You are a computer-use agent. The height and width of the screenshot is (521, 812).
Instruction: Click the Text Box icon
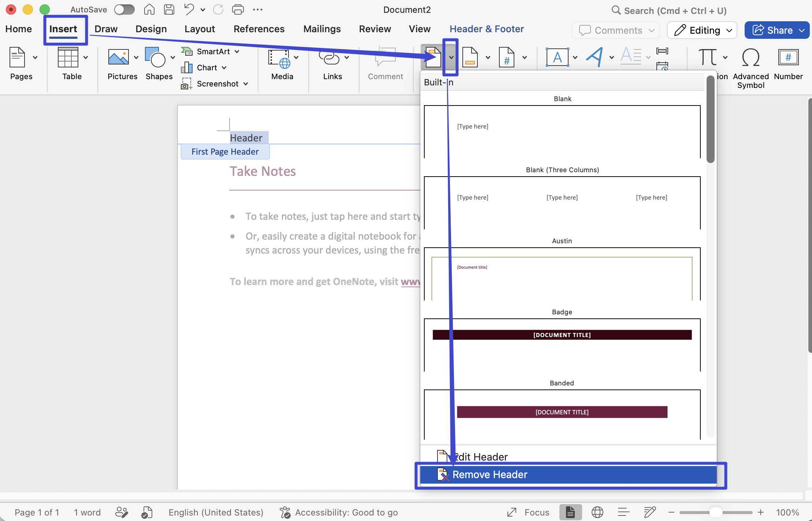tap(557, 57)
